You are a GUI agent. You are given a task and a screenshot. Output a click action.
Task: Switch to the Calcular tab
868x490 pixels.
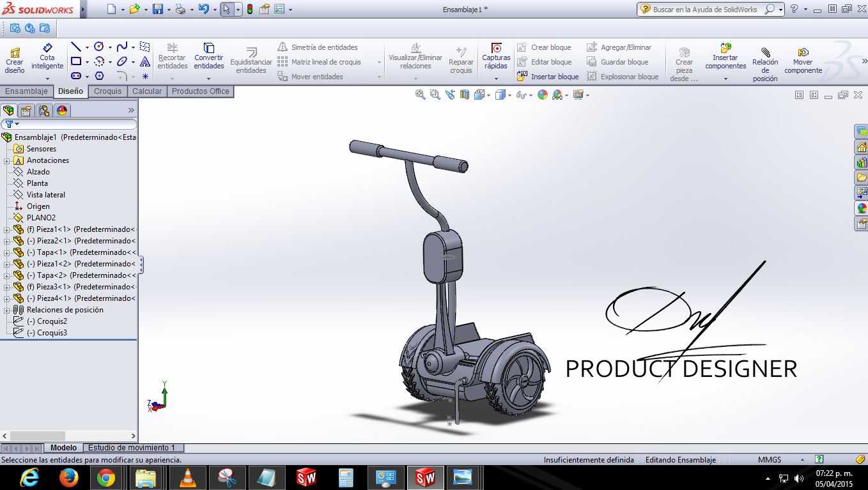(147, 91)
